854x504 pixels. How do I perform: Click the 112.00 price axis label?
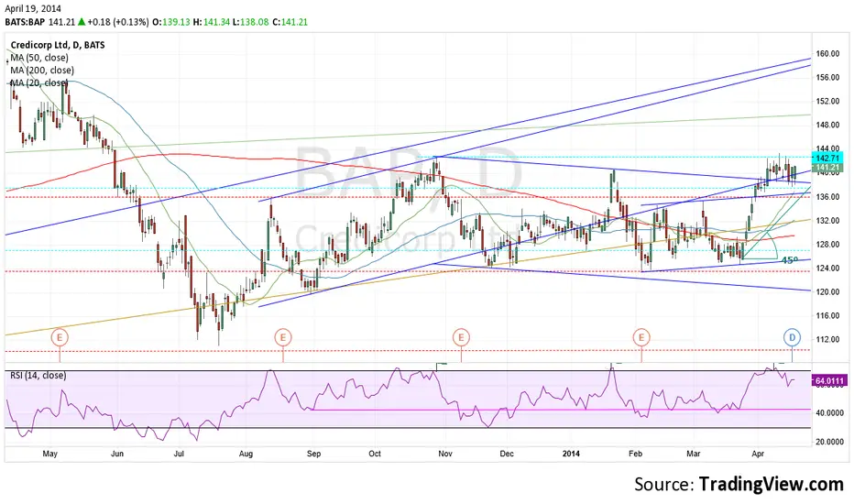pos(827,339)
